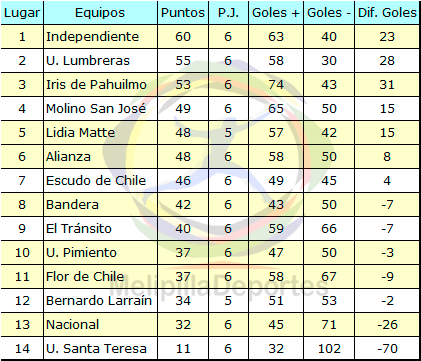The height and width of the screenshot is (361, 421).
Task: Select Iris de Pahuilmo in the table
Action: 100,85
